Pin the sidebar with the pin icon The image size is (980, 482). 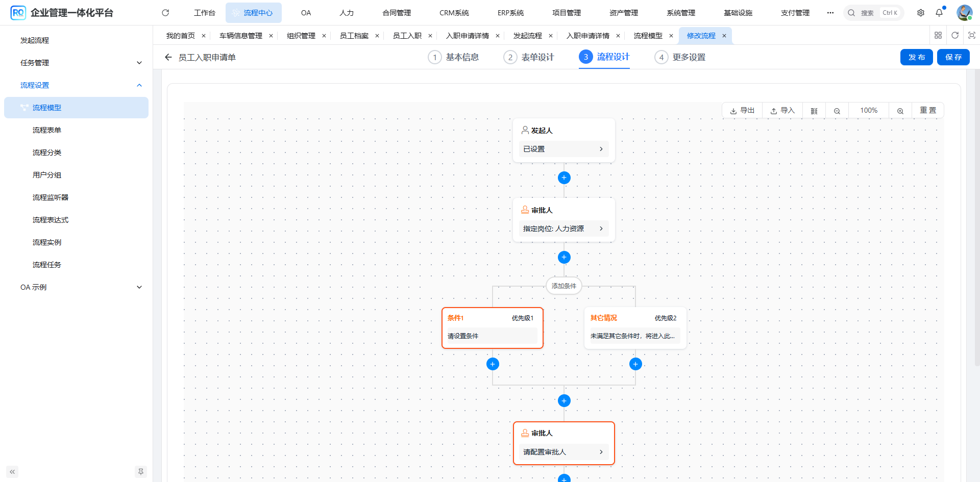click(141, 472)
